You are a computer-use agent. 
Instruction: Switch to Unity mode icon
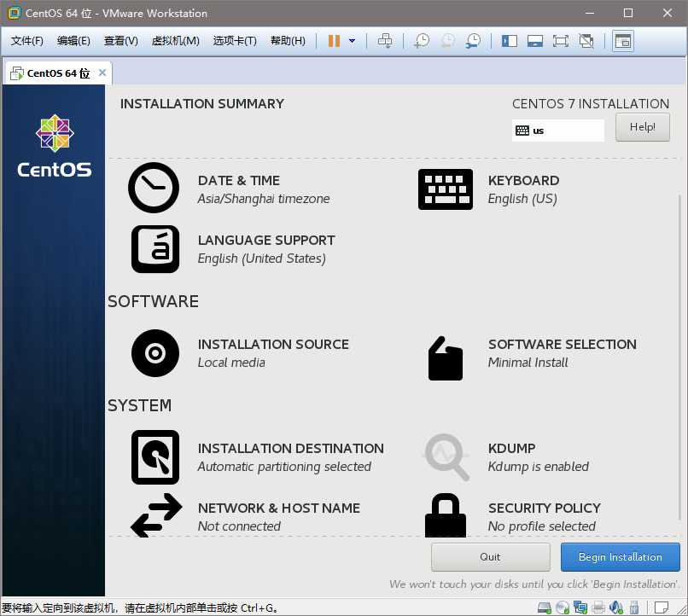(x=586, y=41)
